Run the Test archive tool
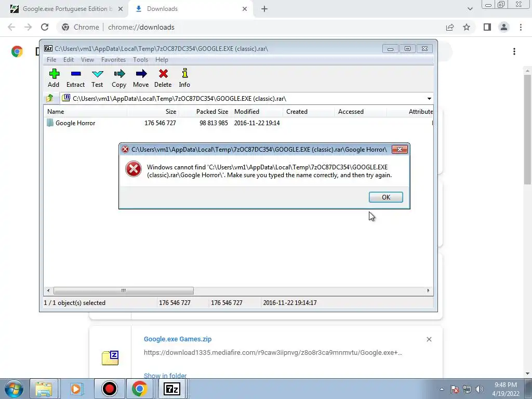532x399 pixels. coord(97,78)
